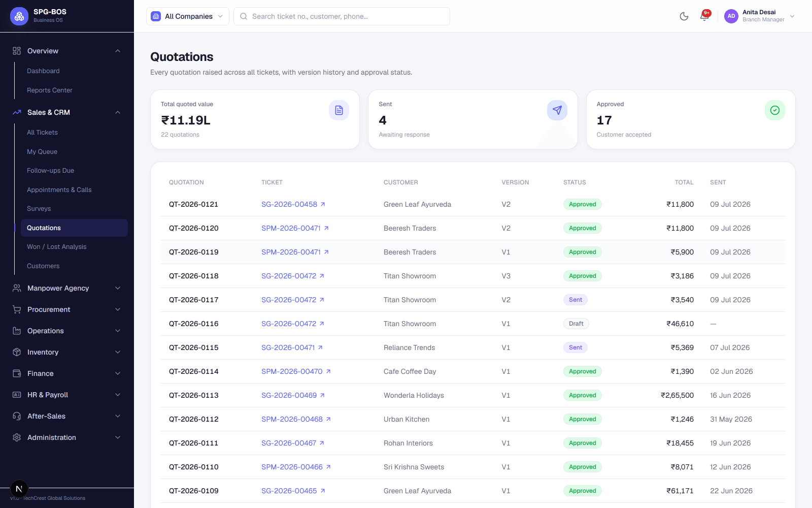Viewport: 812px width, 508px height.
Task: Click the Draft status badge for QT-2026-0116
Action: 576,324
